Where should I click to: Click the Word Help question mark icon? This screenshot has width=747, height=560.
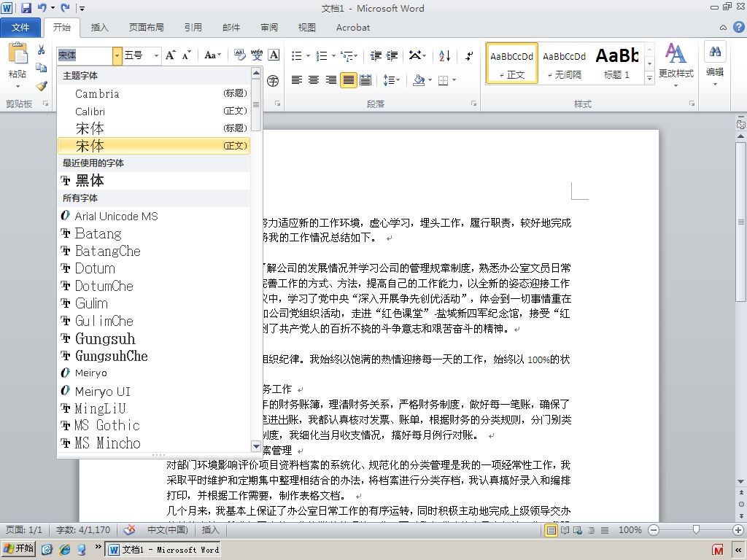click(x=738, y=27)
